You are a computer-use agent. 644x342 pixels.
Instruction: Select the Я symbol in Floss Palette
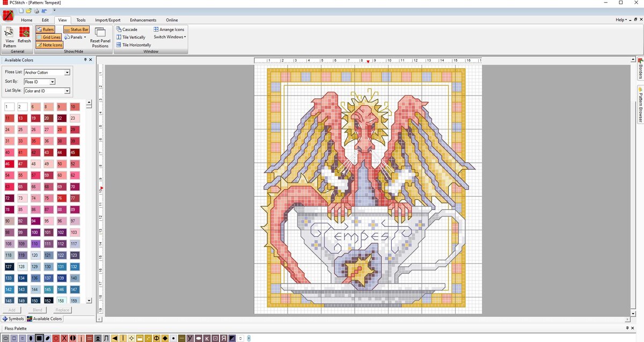click(x=224, y=338)
